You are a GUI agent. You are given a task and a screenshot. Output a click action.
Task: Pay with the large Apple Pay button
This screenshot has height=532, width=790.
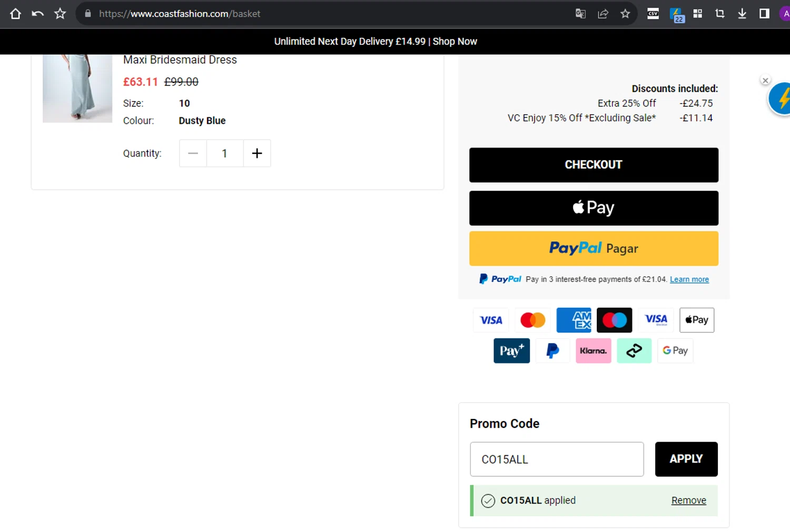594,208
